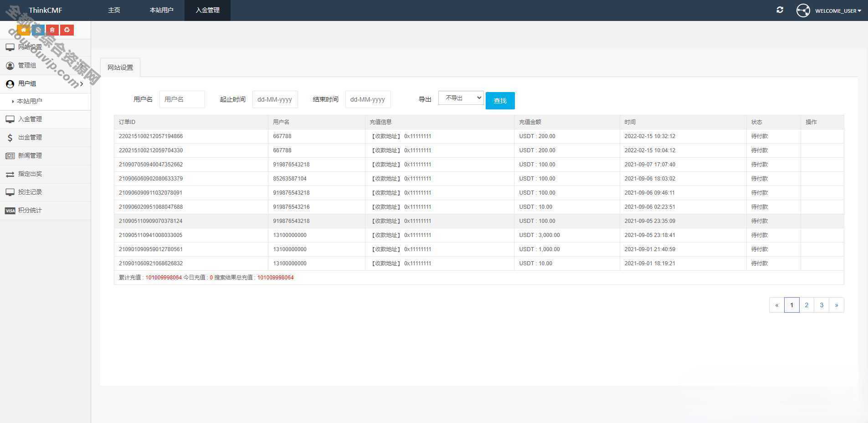The image size is (868, 423).
Task: Select the 网站设置 content tab
Action: pos(120,67)
